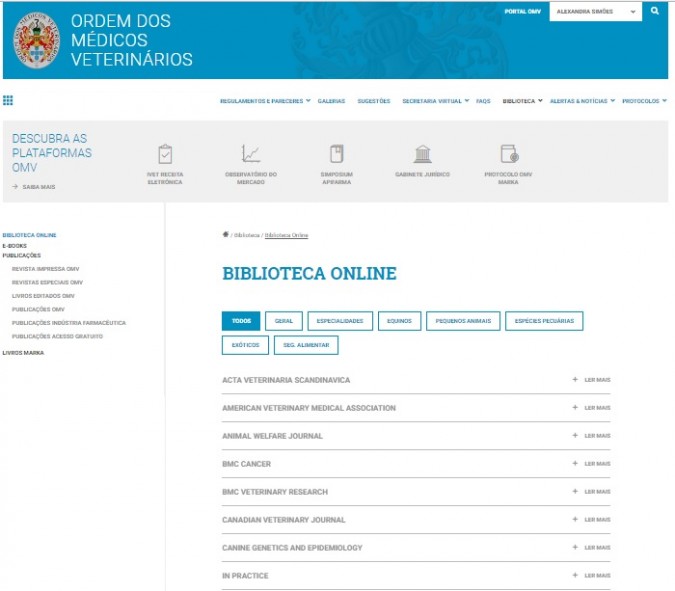Screen dimensions: 675x591
Task: Open FAQs menu item
Action: click(483, 101)
